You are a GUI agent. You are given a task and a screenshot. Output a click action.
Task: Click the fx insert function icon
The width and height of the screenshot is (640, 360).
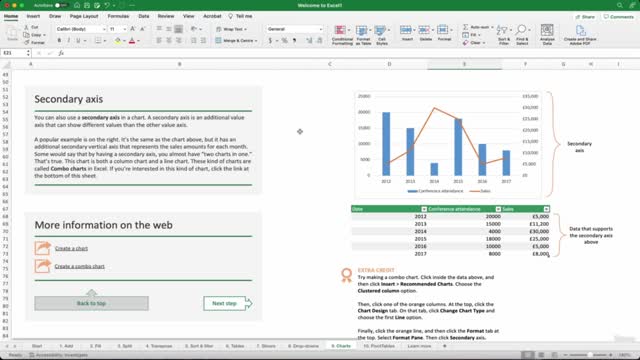[x=61, y=53]
